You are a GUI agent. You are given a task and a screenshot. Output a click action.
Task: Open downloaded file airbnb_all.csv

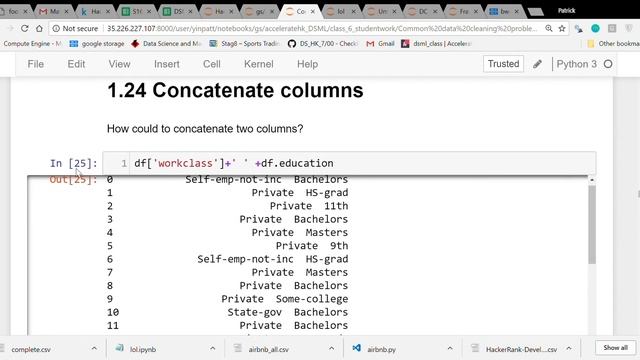(x=268, y=349)
